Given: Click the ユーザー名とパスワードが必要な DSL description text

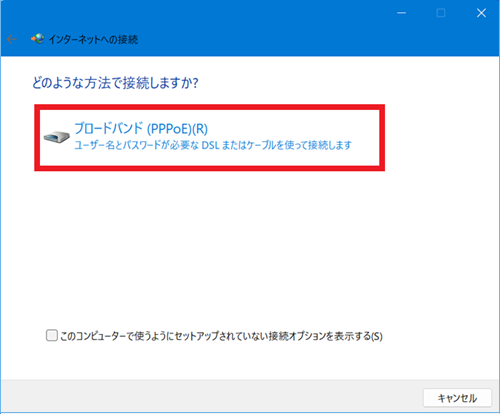Looking at the screenshot, I should pos(213,145).
